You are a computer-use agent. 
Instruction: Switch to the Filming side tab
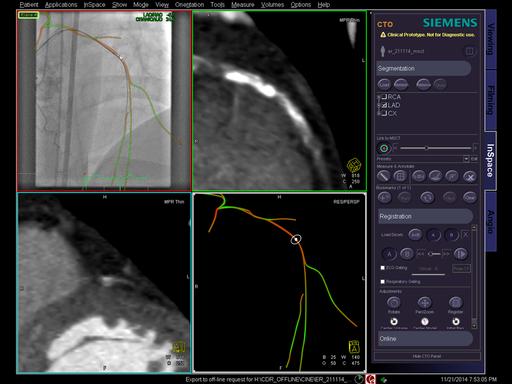pos(490,100)
